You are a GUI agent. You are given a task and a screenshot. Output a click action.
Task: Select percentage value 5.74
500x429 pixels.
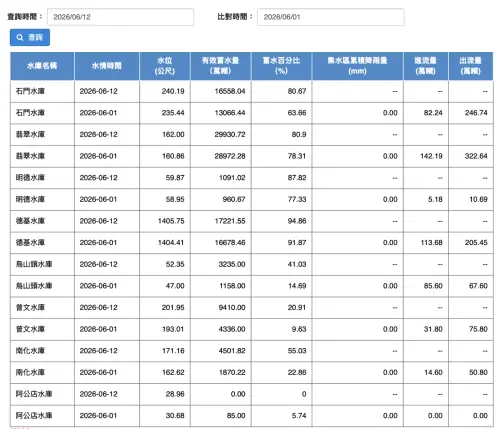point(299,416)
